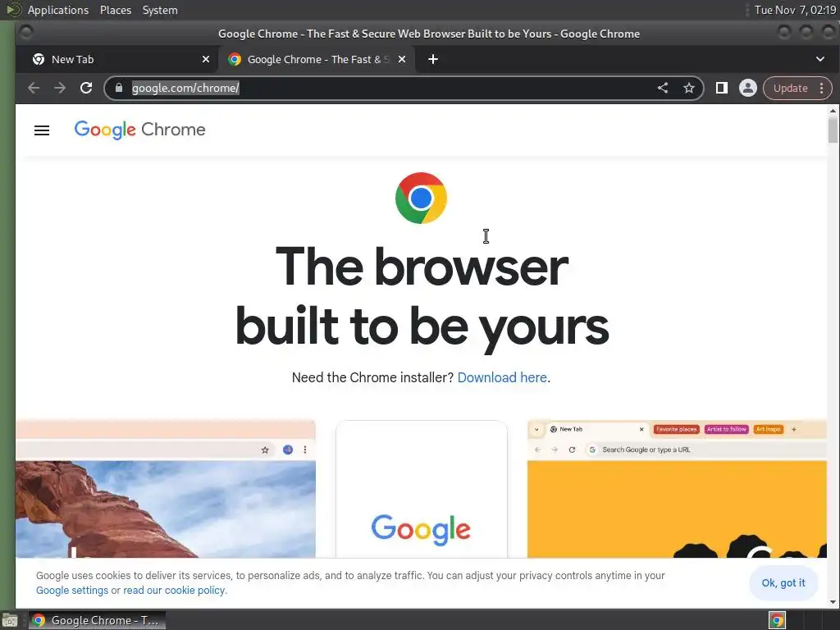Screen dimensions: 840x630
Task: Open the Places menu
Action: point(116,10)
